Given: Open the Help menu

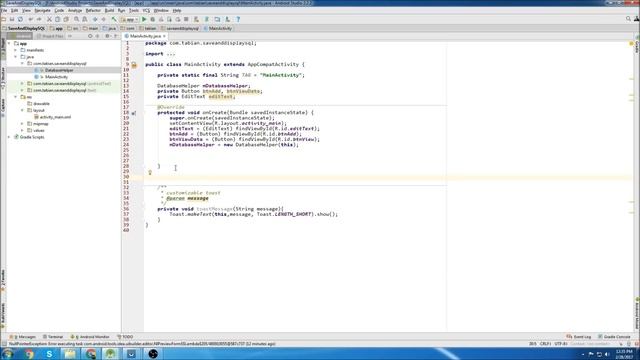Looking at the screenshot, I should tap(177, 10).
